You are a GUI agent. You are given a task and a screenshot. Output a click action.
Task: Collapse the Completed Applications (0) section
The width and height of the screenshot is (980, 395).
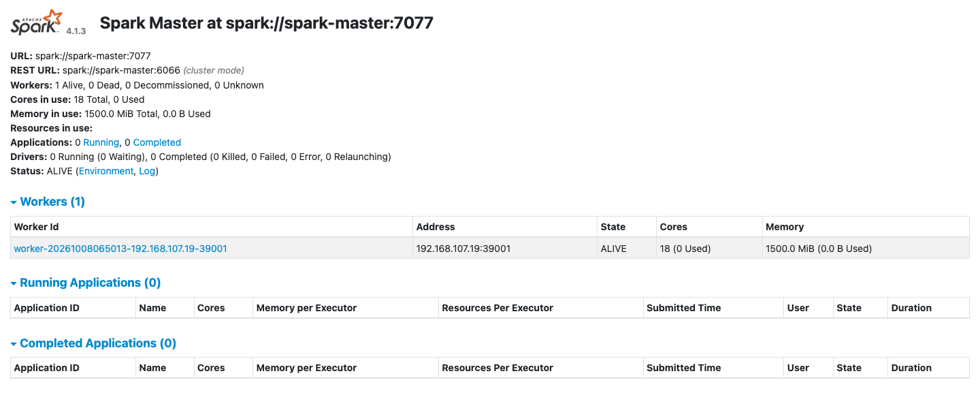[93, 343]
